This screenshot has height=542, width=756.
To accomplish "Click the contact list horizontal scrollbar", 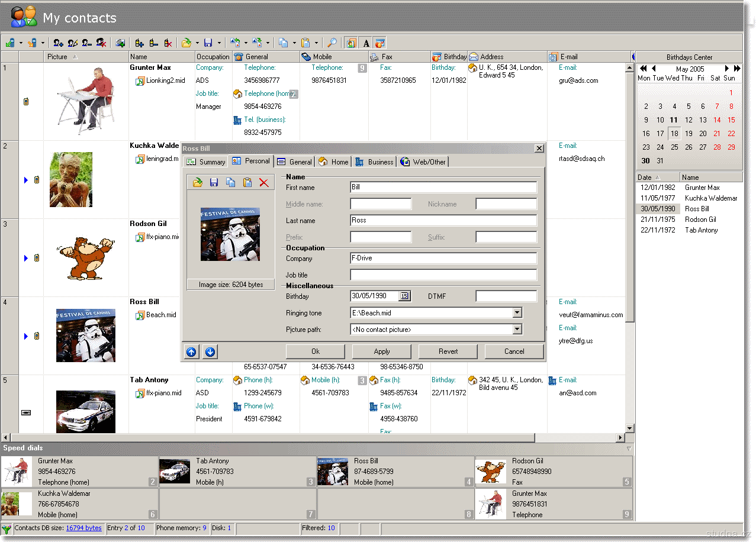I will coord(272,438).
